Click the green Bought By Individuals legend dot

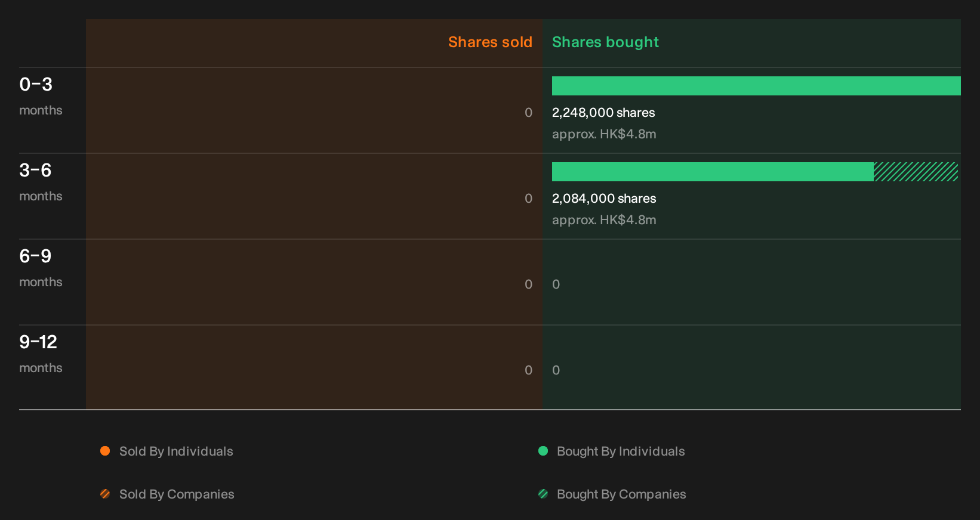[x=543, y=451]
